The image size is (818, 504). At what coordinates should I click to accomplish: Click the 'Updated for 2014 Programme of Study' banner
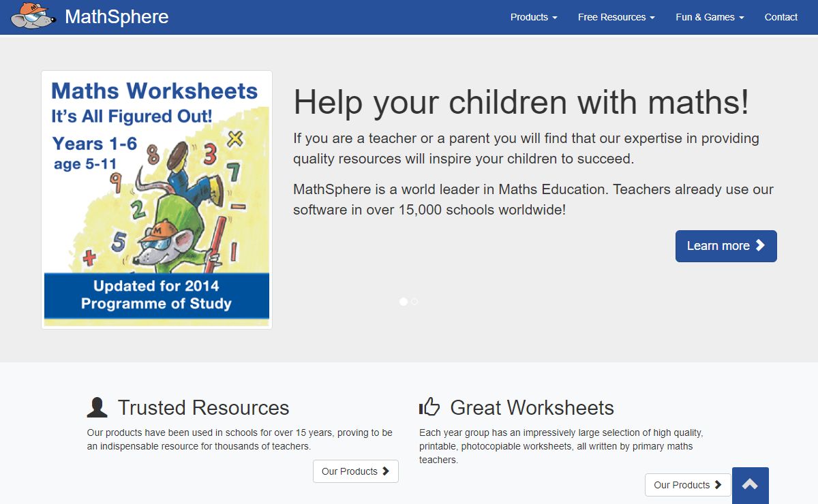157,295
